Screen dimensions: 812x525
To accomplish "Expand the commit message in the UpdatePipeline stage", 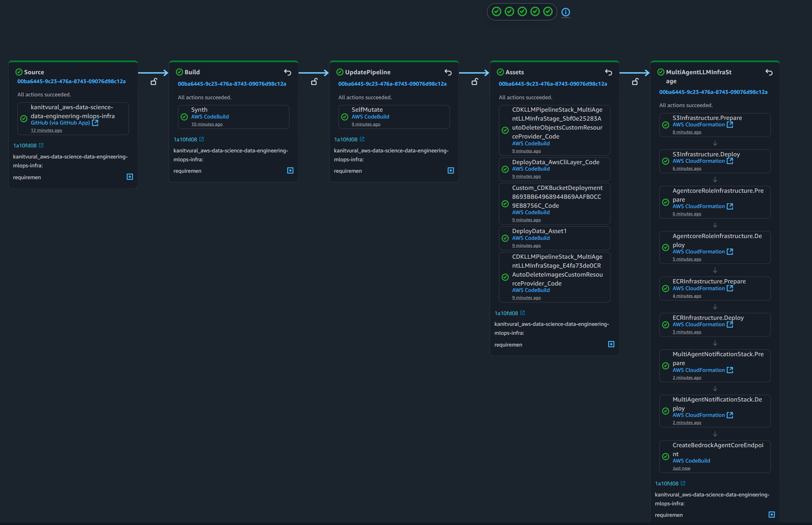I will [451, 171].
